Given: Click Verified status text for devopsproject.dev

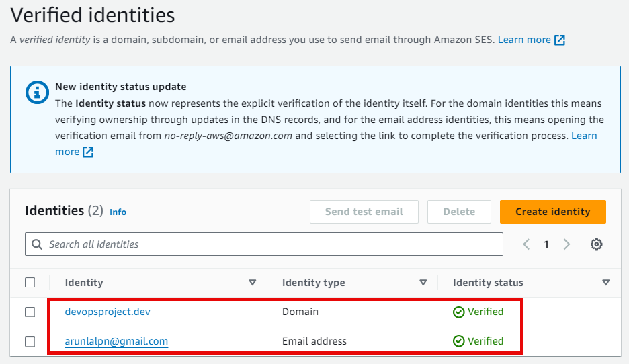Looking at the screenshot, I should (x=485, y=312).
